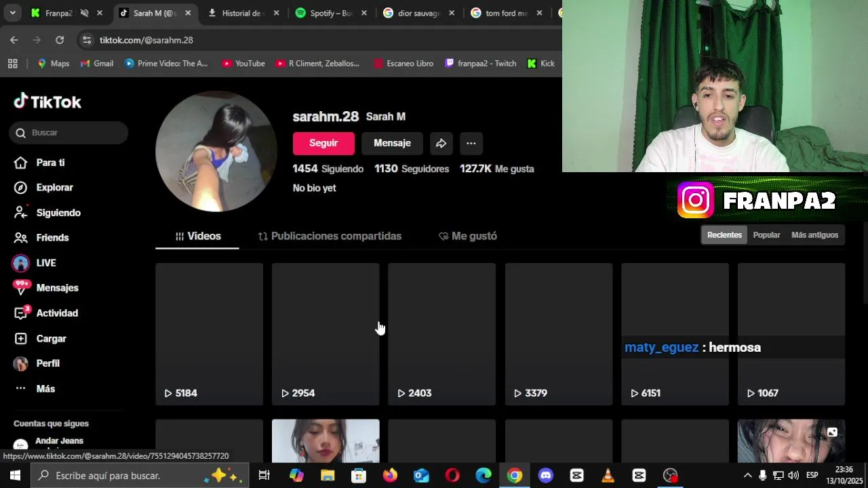
Task: Open Actividad notifications in sidebar
Action: (46, 313)
